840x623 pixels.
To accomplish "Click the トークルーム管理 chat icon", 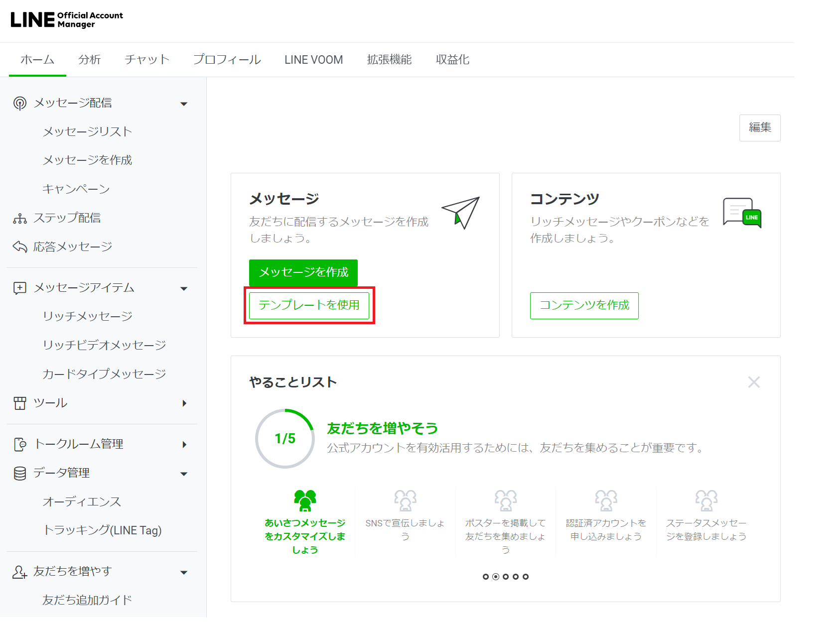I will [20, 444].
